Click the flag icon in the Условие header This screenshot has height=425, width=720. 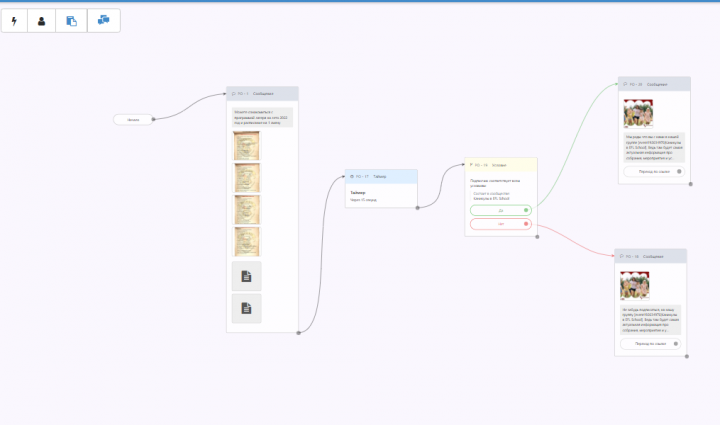[x=472, y=165]
